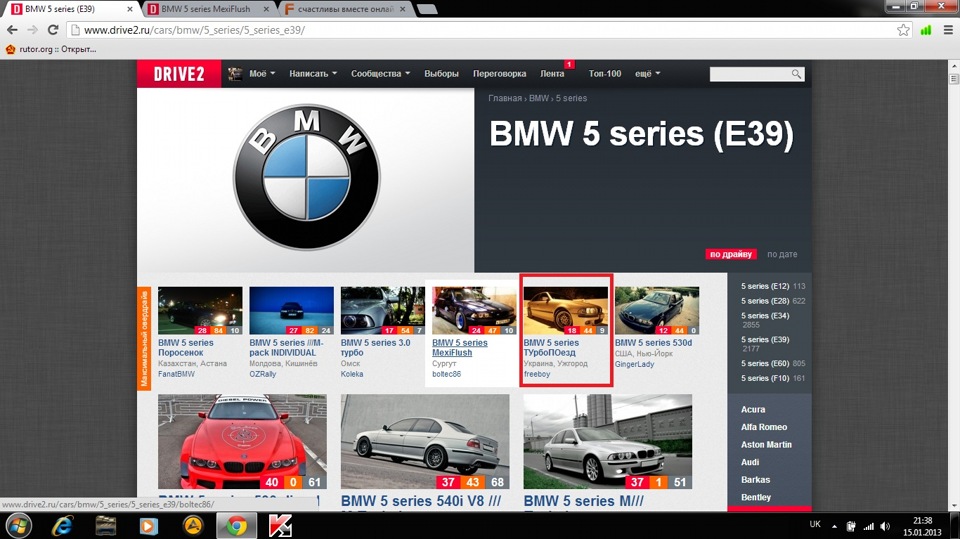Select sorting по дате

tap(782, 254)
